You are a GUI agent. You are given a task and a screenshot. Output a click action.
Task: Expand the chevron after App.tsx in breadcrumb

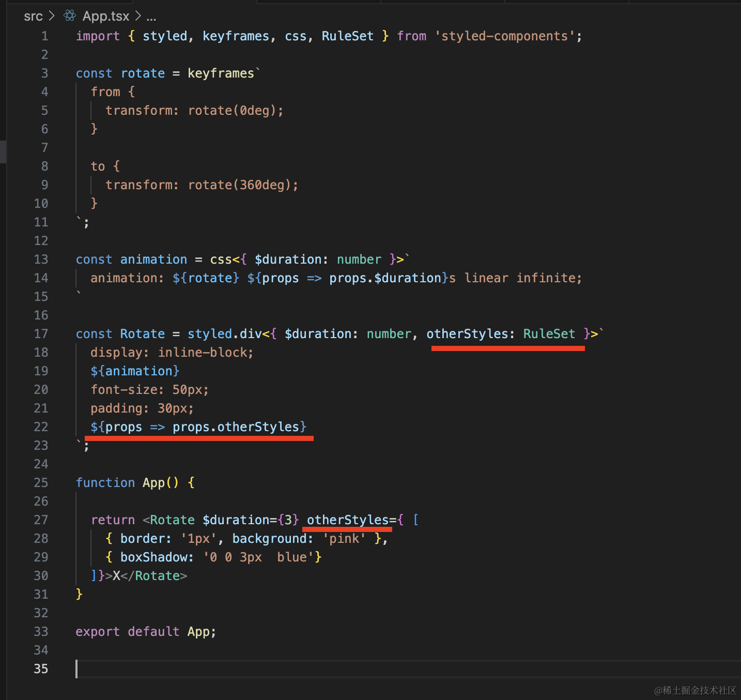pos(138,16)
